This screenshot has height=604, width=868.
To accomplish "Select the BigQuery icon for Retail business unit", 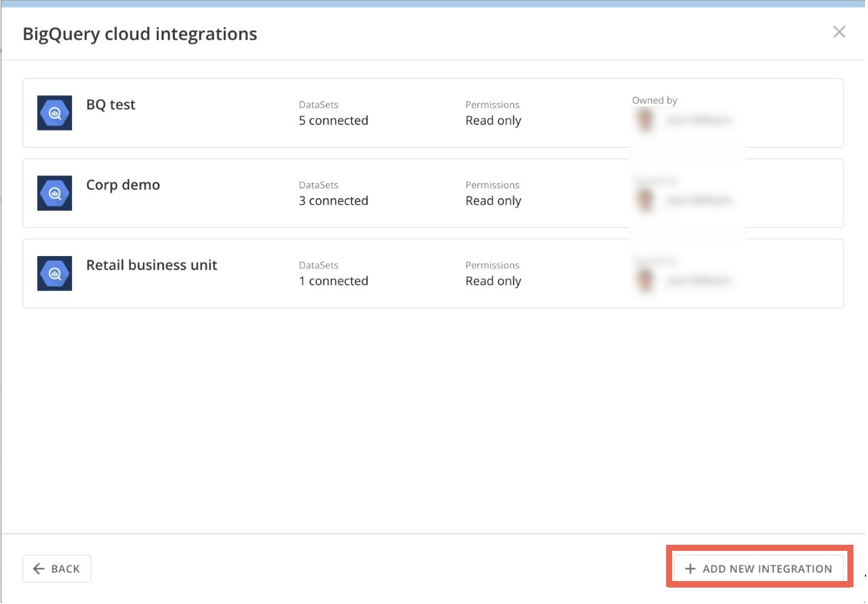I will [x=54, y=273].
